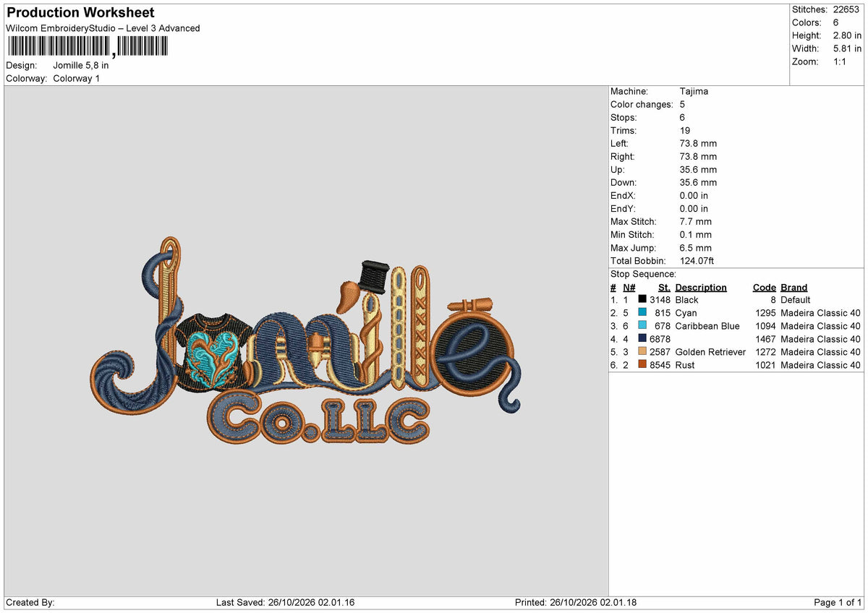Click the 'Colorway 1' value

[x=76, y=78]
